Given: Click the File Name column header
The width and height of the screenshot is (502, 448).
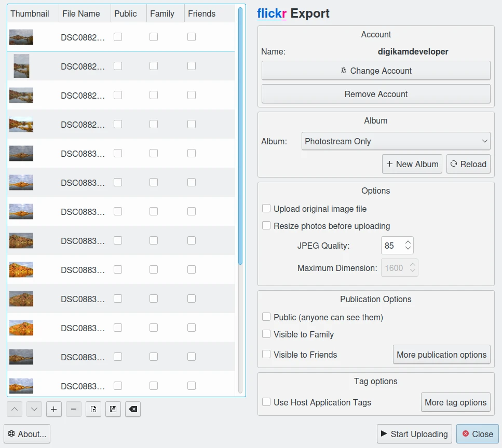Looking at the screenshot, I should (x=81, y=14).
